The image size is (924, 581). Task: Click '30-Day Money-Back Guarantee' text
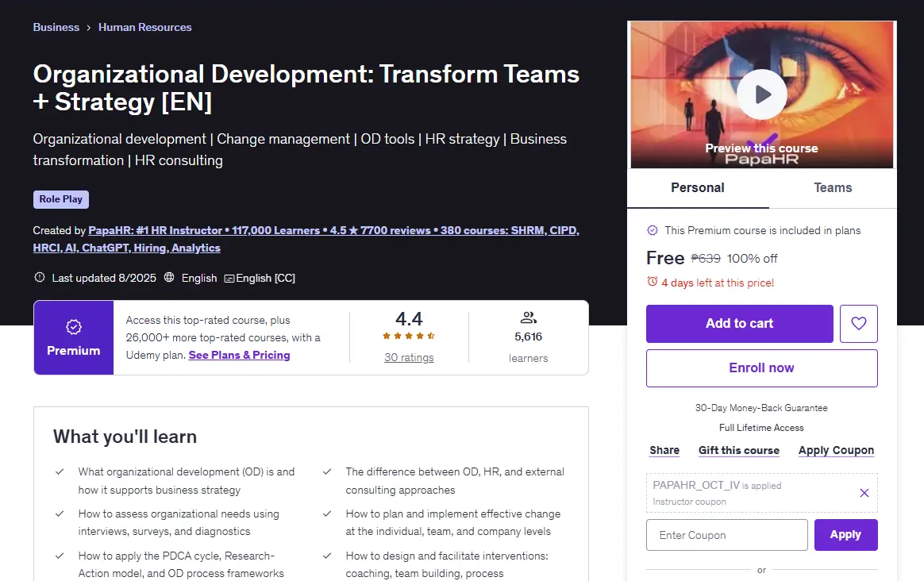(761, 408)
